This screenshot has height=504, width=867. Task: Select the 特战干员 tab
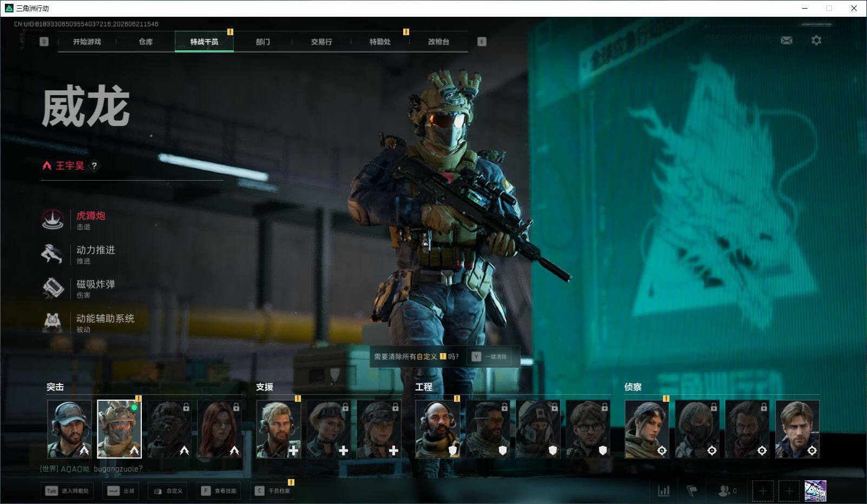tap(204, 42)
